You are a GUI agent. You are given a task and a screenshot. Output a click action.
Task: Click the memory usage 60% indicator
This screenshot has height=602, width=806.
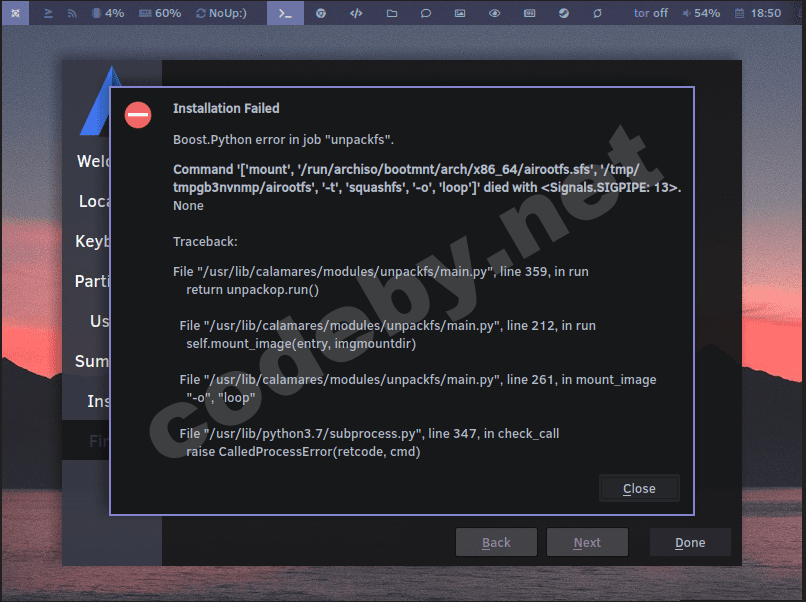click(x=160, y=13)
